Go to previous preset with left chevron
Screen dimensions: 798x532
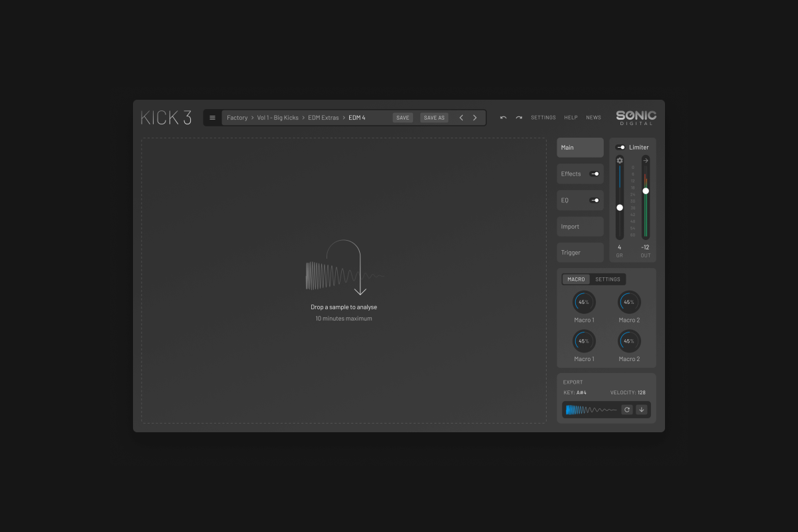pyautogui.click(x=462, y=118)
